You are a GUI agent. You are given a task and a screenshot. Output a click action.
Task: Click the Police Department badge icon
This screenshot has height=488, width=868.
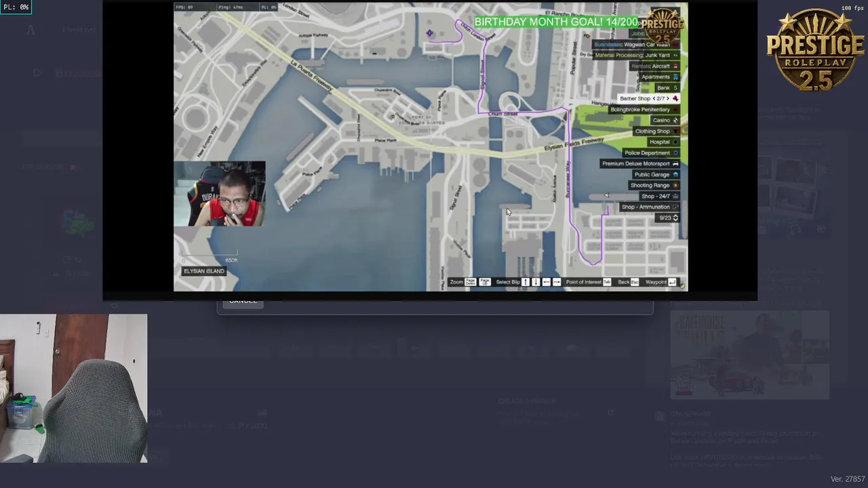point(675,152)
